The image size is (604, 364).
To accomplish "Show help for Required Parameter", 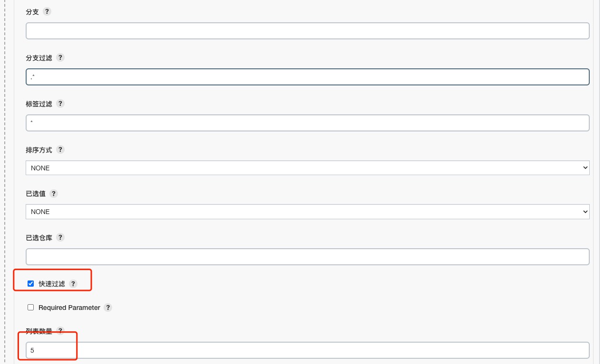I will tap(108, 308).
